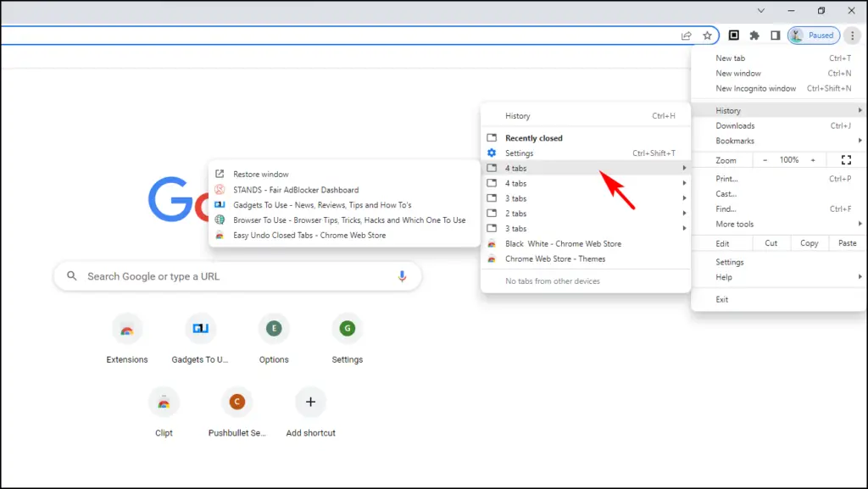
Task: Expand the Bookmarks submenu
Action: (x=777, y=141)
